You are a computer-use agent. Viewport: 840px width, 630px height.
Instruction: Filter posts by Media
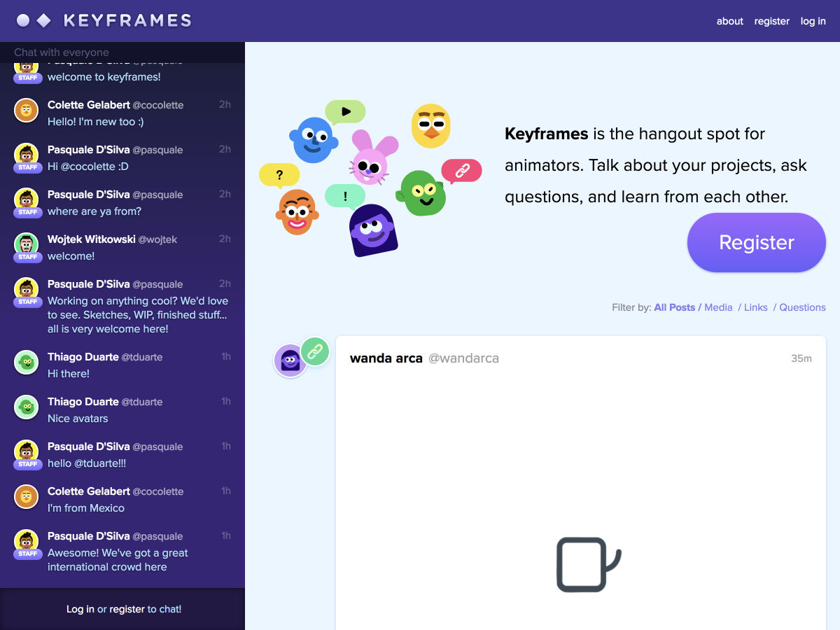click(x=718, y=307)
